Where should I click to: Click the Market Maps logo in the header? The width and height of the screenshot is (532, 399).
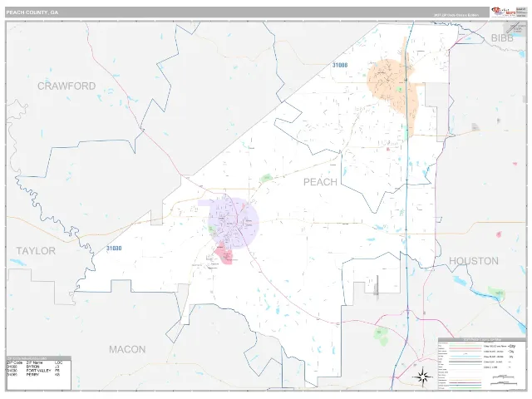click(503, 12)
